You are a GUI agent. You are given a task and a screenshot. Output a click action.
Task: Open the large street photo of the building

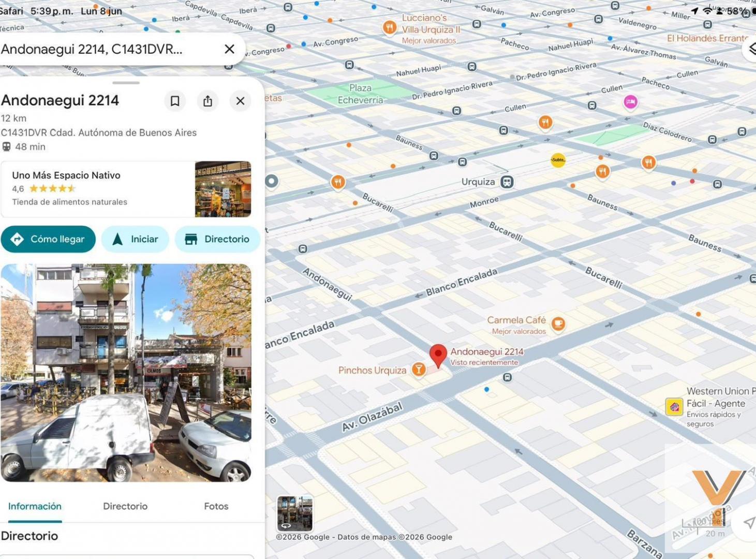pyautogui.click(x=126, y=373)
